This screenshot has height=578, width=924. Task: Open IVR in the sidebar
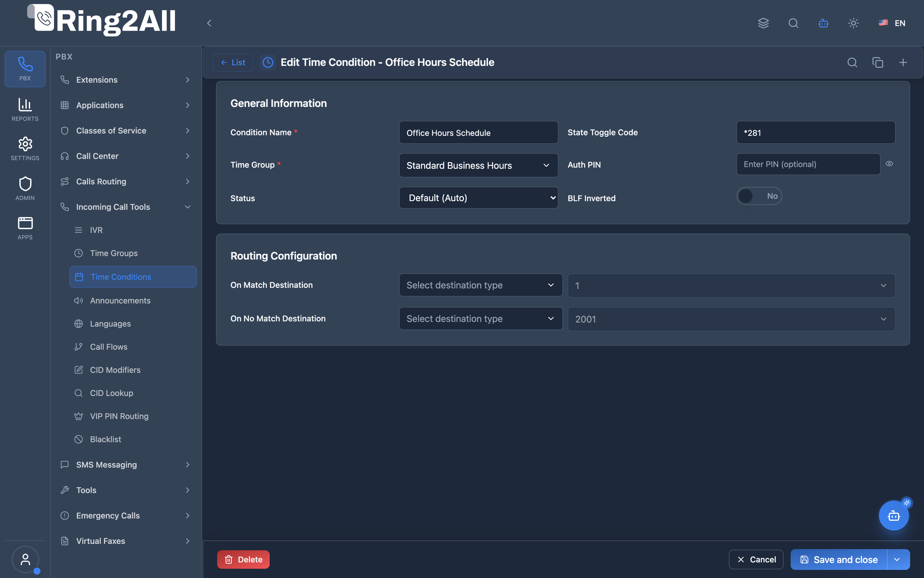133,230
